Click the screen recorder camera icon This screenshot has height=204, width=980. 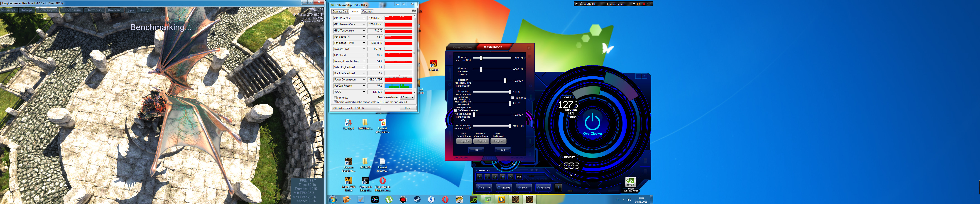point(639,4)
